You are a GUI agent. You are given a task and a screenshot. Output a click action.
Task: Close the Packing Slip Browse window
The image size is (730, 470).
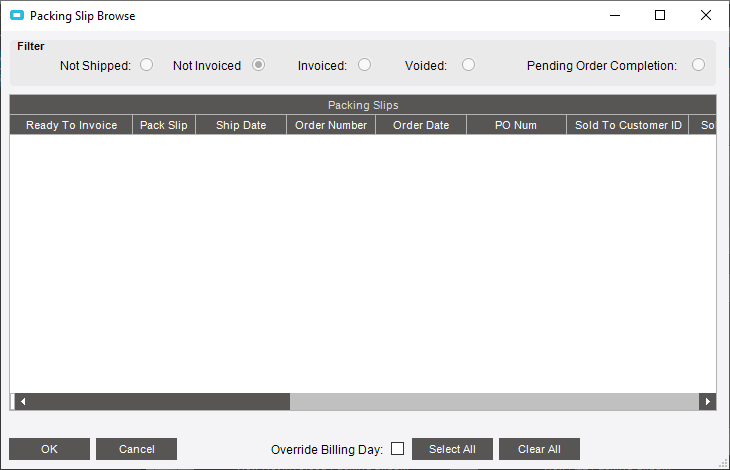point(706,15)
